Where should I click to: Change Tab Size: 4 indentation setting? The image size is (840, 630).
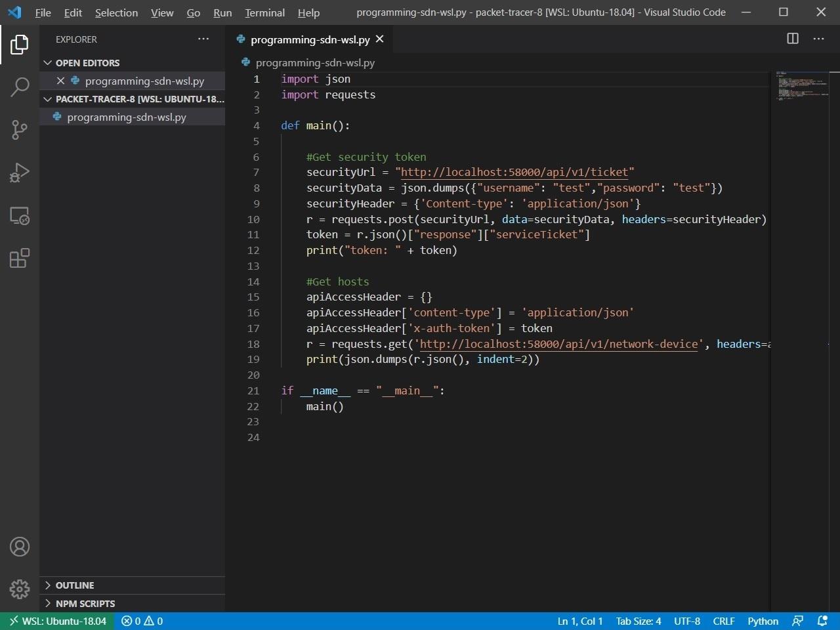(x=639, y=621)
